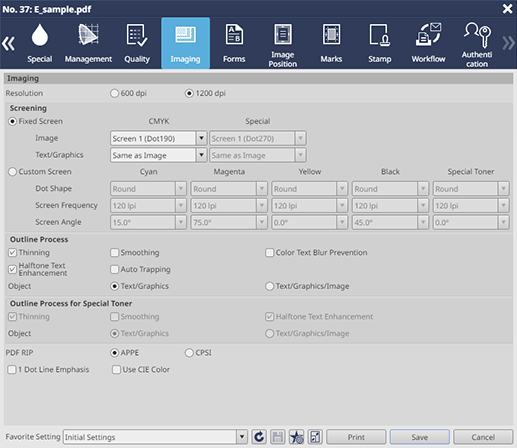Click the Cancel button
517x448 pixels.
tap(483, 437)
